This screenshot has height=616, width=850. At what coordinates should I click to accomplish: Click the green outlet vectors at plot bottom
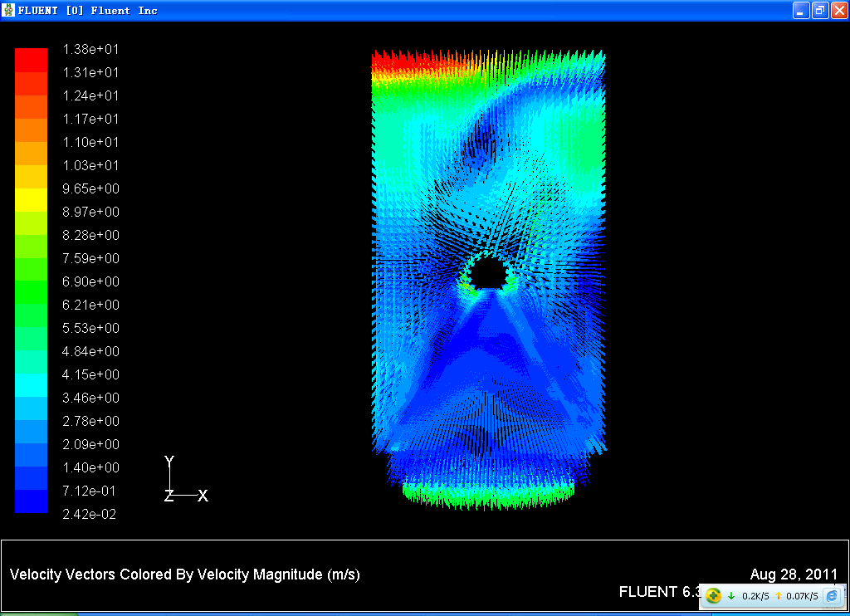(x=488, y=495)
